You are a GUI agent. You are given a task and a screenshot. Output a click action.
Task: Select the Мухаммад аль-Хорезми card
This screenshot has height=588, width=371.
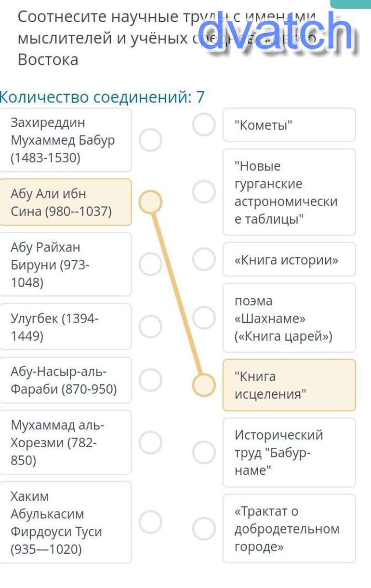click(66, 442)
